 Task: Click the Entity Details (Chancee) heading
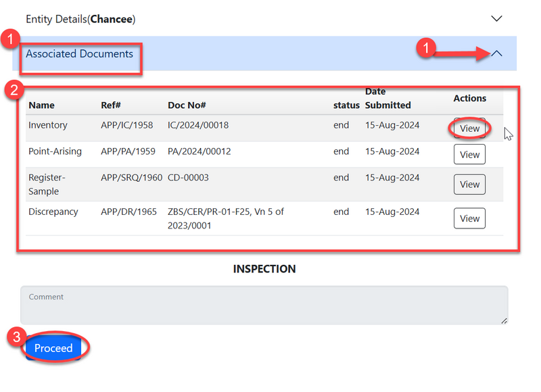click(x=80, y=19)
